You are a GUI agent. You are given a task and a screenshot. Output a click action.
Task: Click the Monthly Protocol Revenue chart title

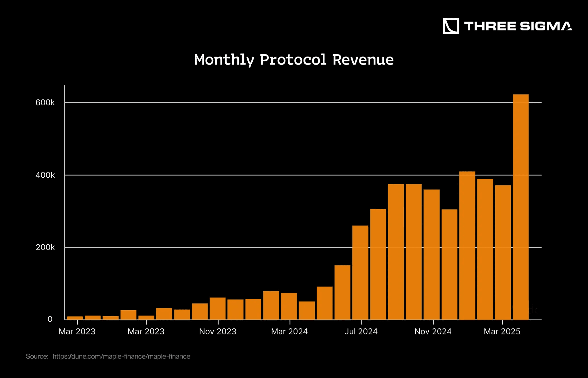294,60
